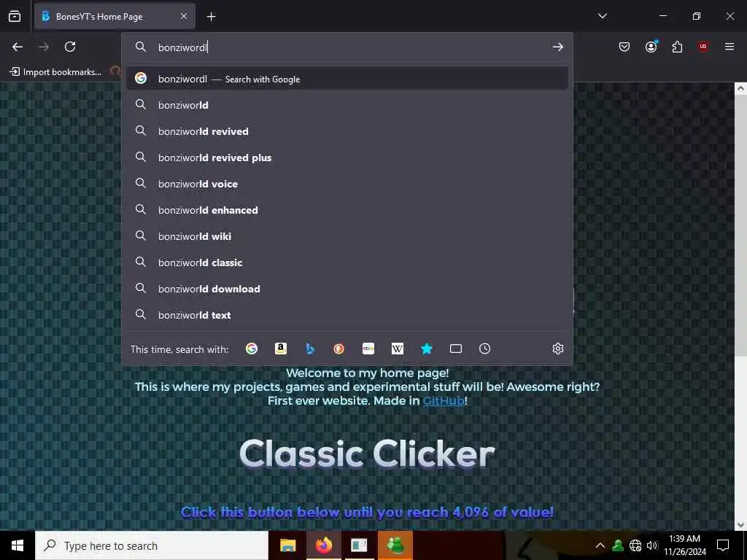Open the Firefox account icon
Image resolution: width=747 pixels, height=560 pixels.
coord(651,46)
